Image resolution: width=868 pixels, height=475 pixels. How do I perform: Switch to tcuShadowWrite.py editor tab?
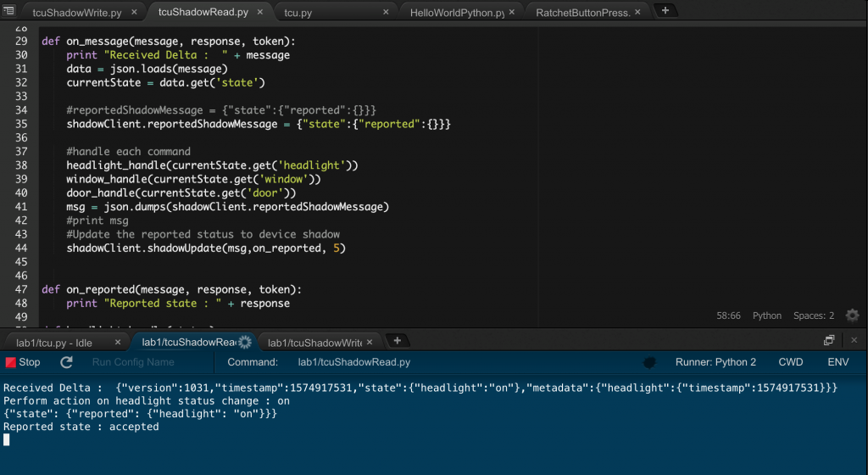[x=77, y=12]
